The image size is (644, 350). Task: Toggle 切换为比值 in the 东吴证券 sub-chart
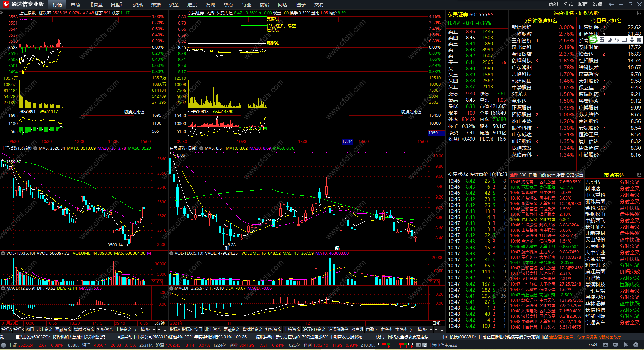[x=411, y=112]
